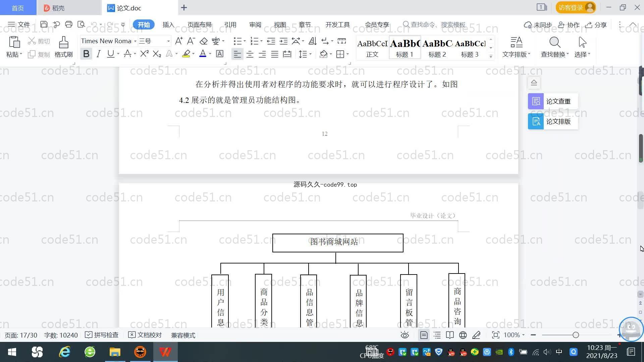The width and height of the screenshot is (644, 362).
Task: Click the Print icon
Action: click(x=69, y=24)
